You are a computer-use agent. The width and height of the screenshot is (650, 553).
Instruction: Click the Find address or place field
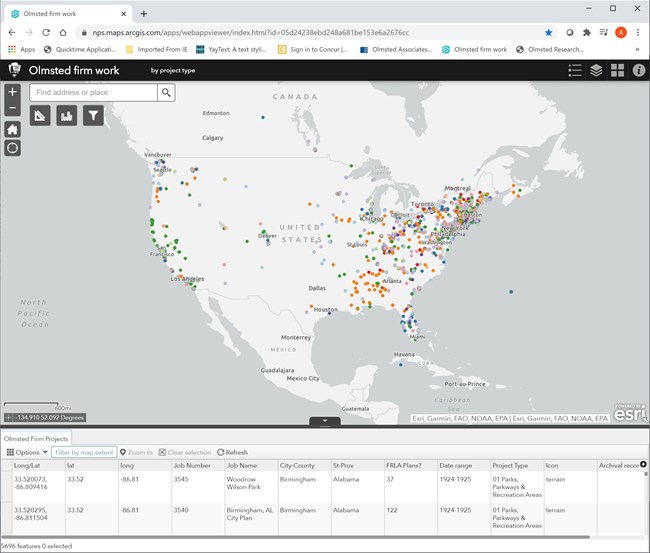[x=93, y=92]
